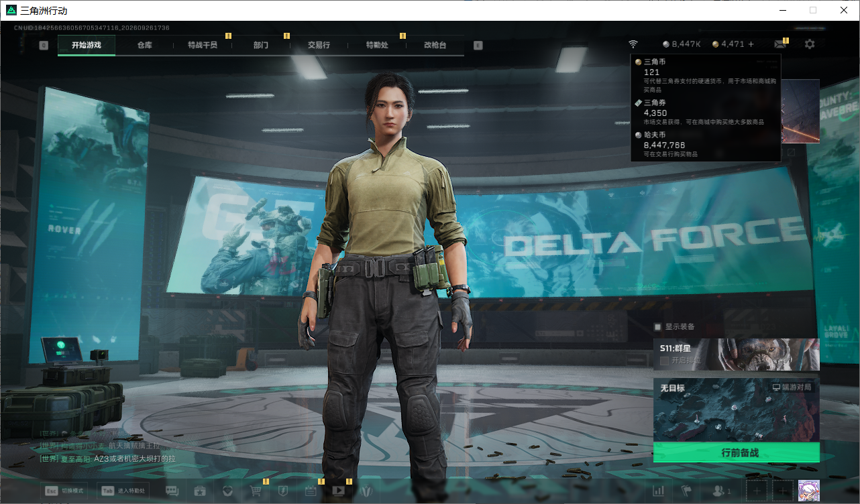Go to the 交易行 tab
Viewport: 860px width, 504px height.
(x=319, y=45)
